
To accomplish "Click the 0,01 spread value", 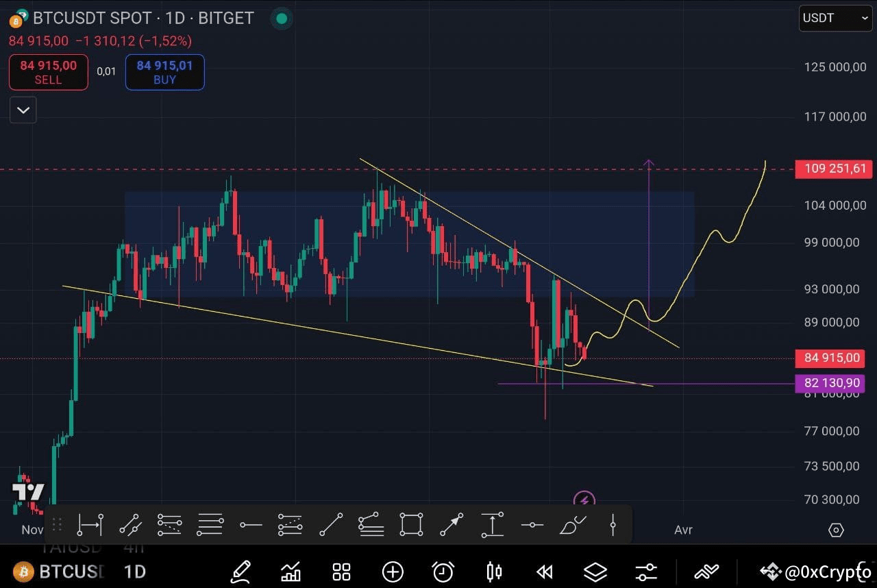I will point(106,71).
